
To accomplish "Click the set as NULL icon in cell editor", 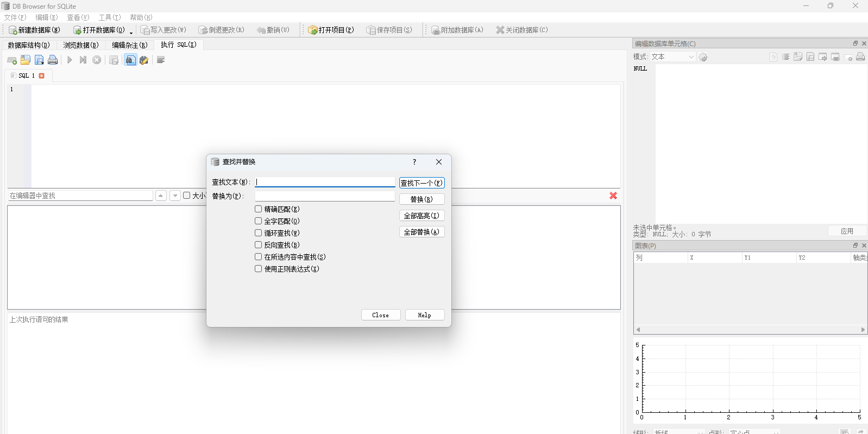I will pos(848,57).
